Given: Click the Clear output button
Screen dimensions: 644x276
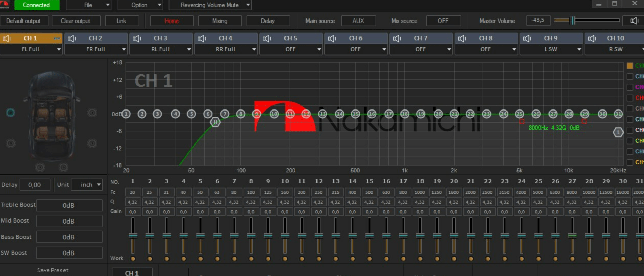Looking at the screenshot, I should click(76, 21).
